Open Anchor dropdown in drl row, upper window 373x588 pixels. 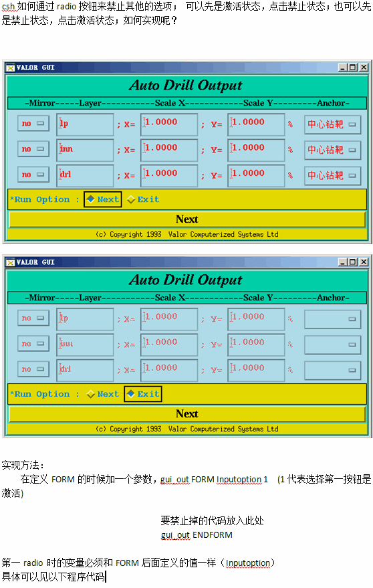click(332, 175)
